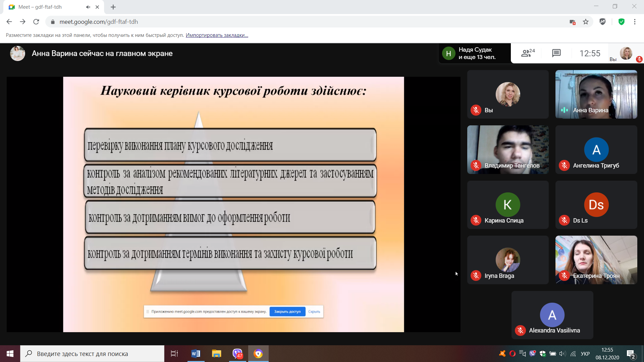Open Chrome's three-dot menu
Screen dimensions: 644x362
pyautogui.click(x=635, y=22)
